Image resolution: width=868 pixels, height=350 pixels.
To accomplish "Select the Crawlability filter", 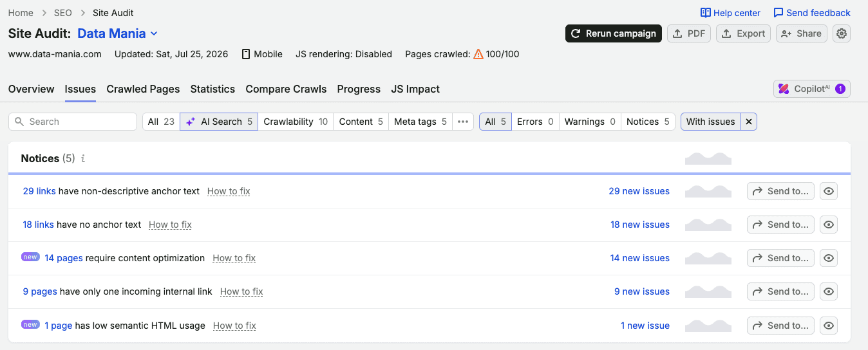I will point(296,122).
